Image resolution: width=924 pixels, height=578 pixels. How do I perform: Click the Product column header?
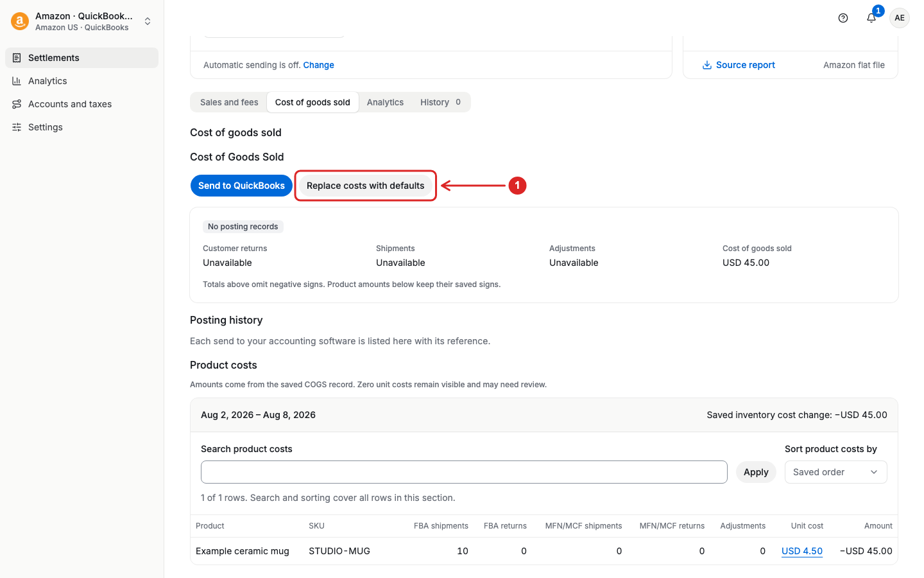tap(210, 526)
